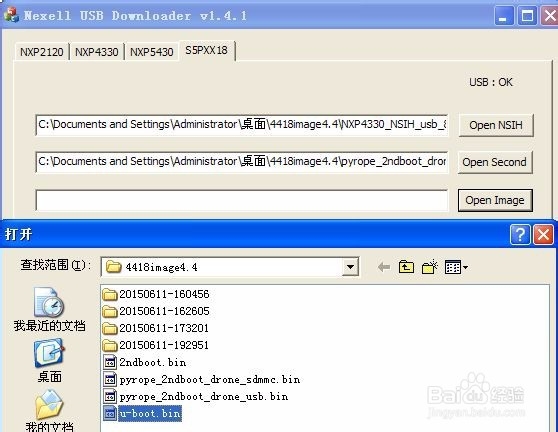Image resolution: width=558 pixels, height=432 pixels.
Task: Click the Open Second button
Action: point(495,162)
